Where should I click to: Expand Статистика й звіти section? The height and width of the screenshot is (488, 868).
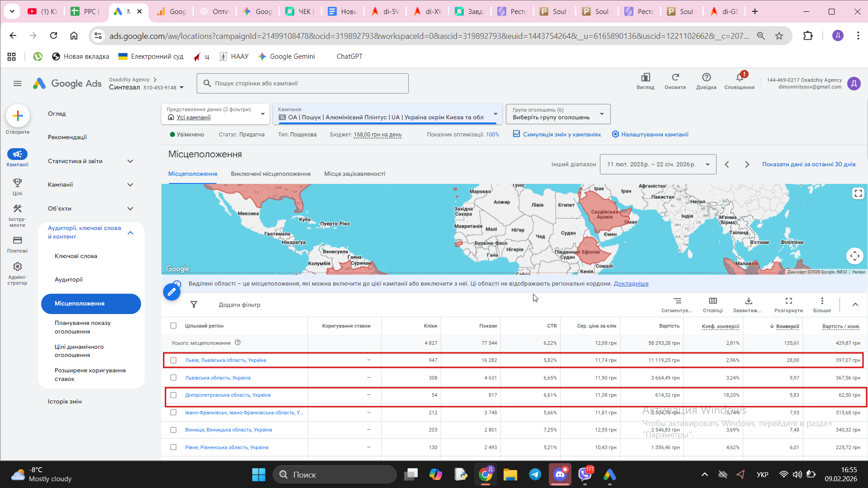(x=90, y=161)
